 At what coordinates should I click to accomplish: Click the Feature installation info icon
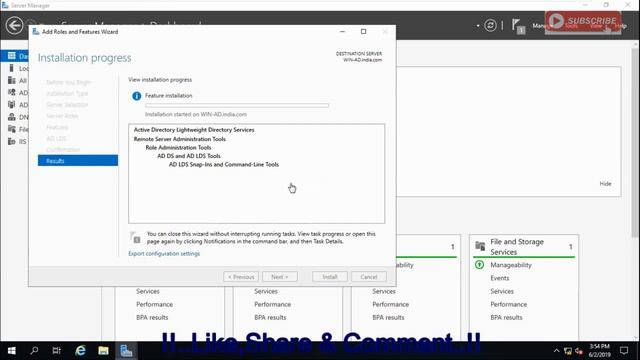[136, 96]
